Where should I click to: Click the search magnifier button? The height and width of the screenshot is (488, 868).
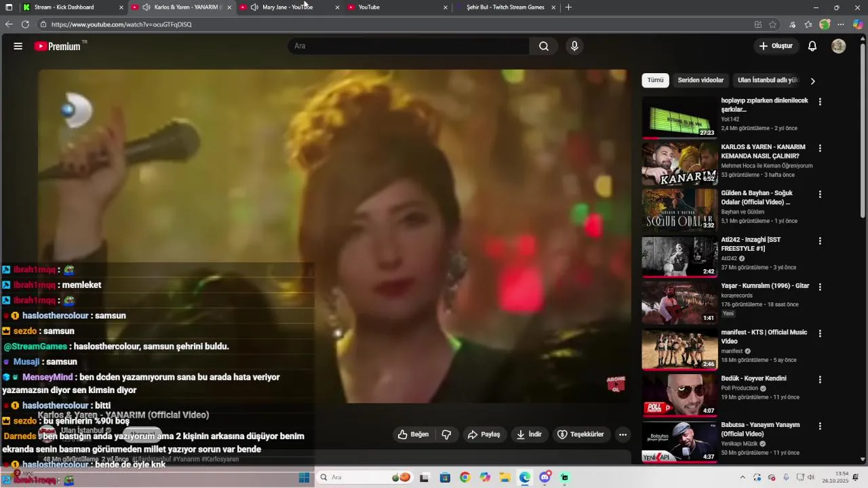click(x=544, y=46)
